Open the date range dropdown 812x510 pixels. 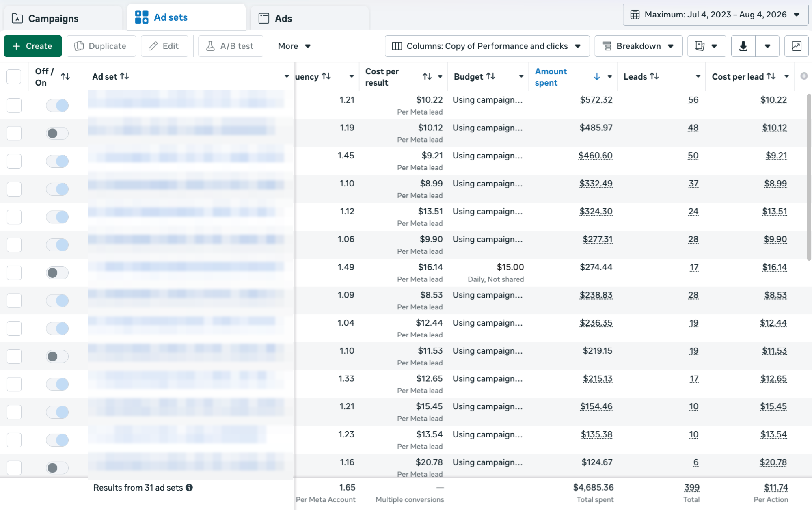[715, 15]
